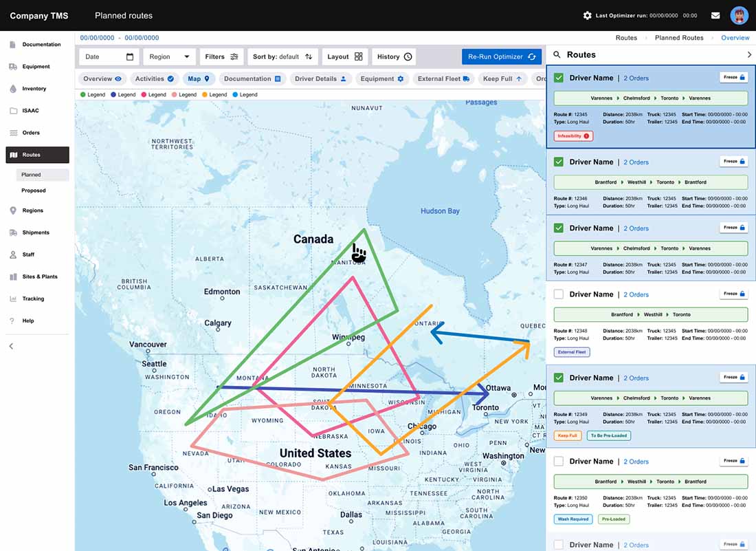Open the Region dropdown
The width and height of the screenshot is (756, 551).
pyautogui.click(x=169, y=57)
